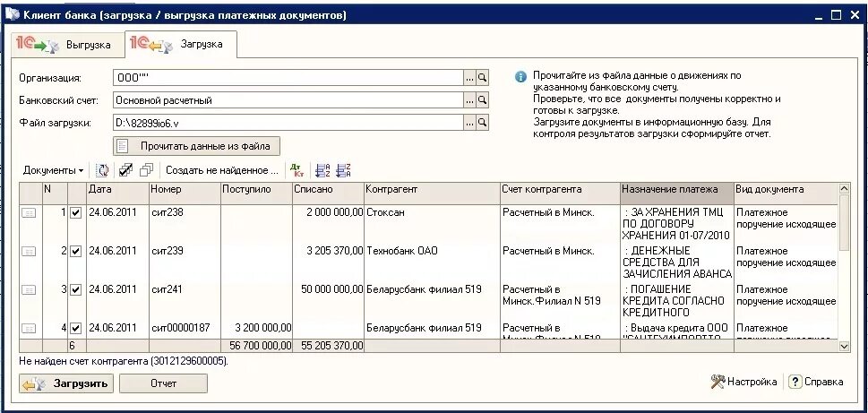Click the document icon of row сит239
This screenshot has width=868, height=413.
(x=29, y=251)
